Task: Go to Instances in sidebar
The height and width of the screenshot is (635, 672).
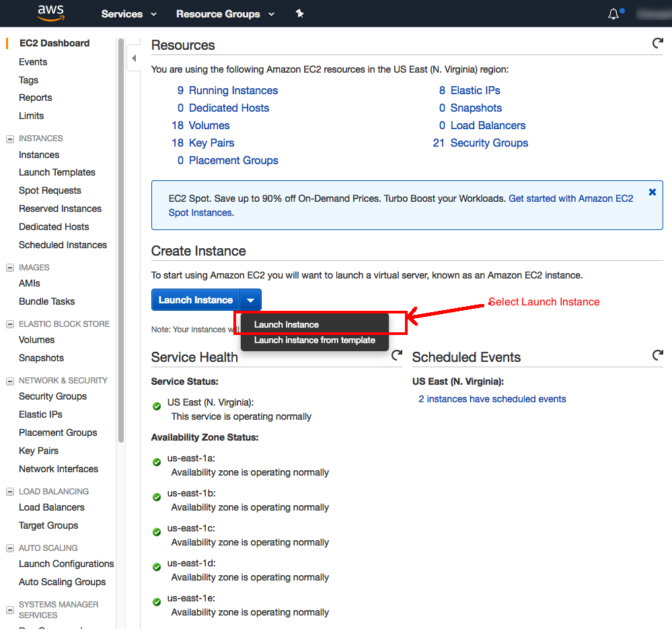Action: coord(39,155)
